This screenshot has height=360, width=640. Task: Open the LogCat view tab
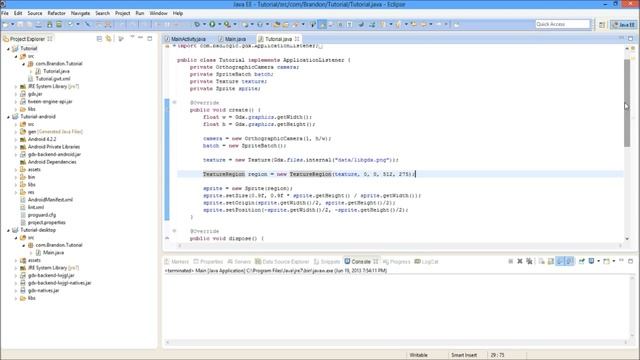pos(427,262)
